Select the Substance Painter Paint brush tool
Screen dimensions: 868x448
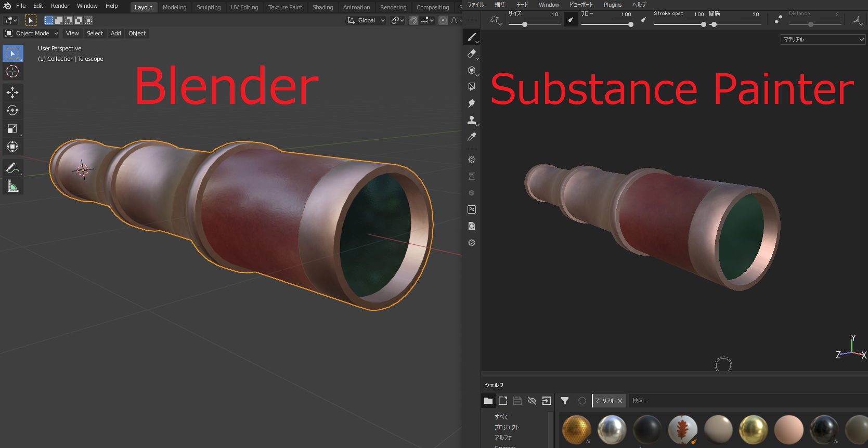pyautogui.click(x=472, y=37)
